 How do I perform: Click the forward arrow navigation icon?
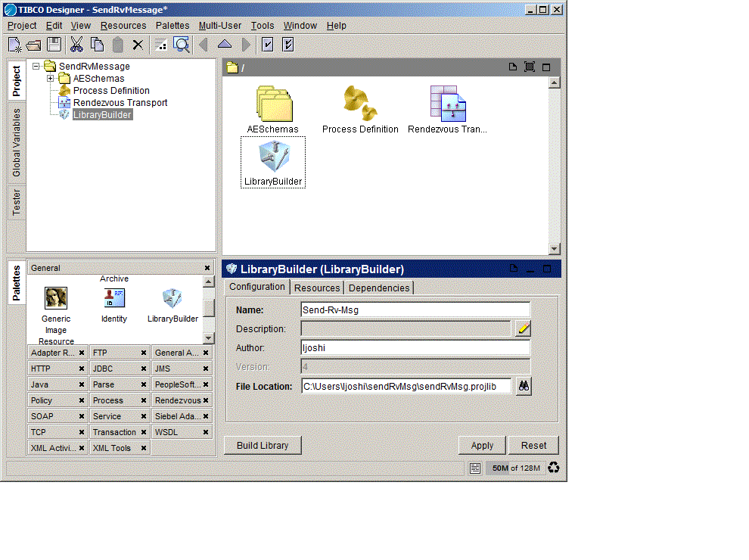click(246, 45)
